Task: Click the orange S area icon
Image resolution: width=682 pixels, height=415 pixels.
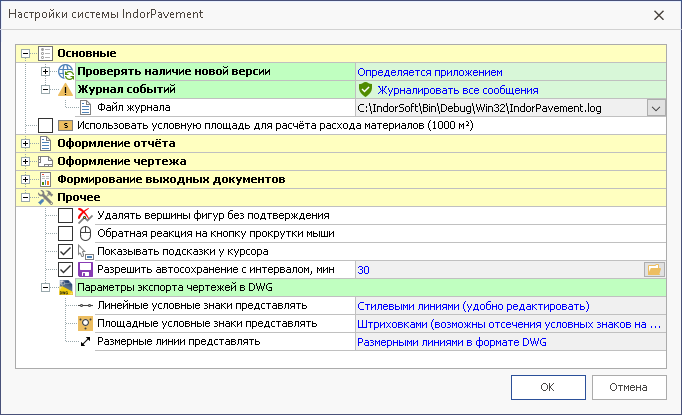Action: [x=65, y=126]
